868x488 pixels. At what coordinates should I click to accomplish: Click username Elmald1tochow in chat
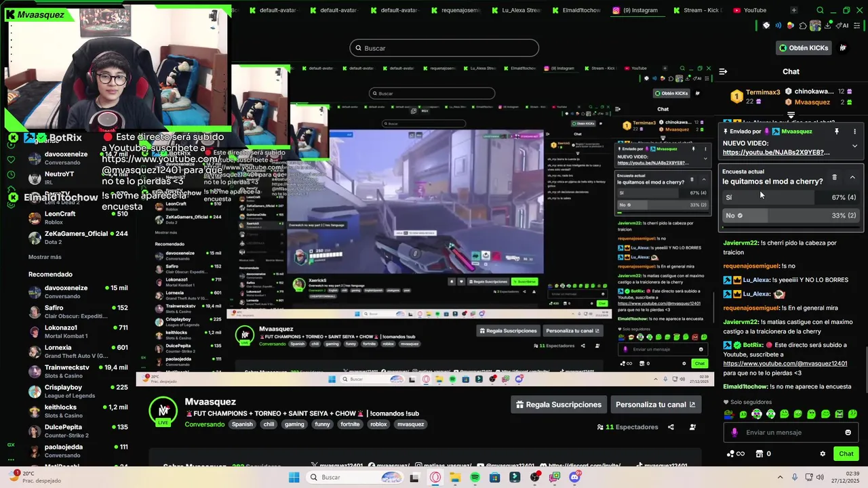745,386
